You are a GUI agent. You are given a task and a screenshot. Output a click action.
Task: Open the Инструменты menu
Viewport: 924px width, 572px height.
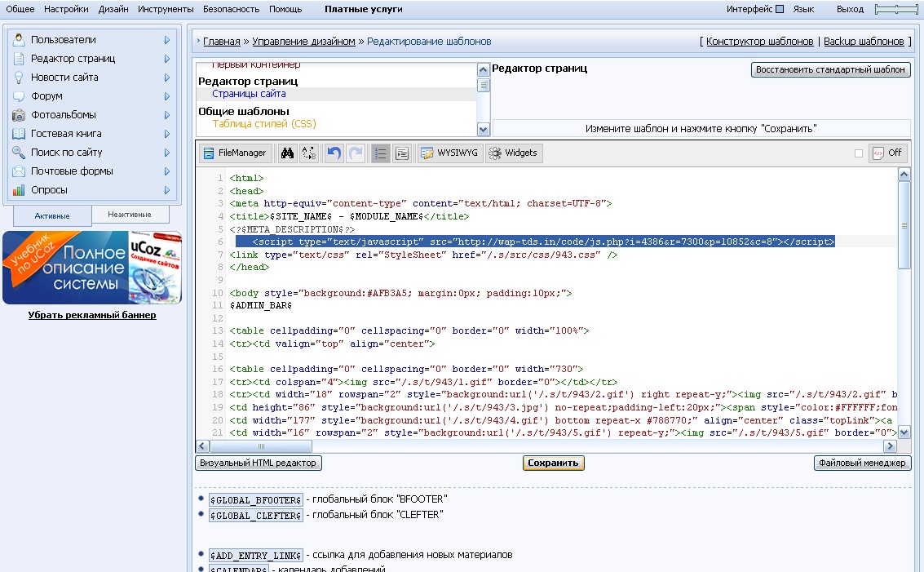coord(166,9)
